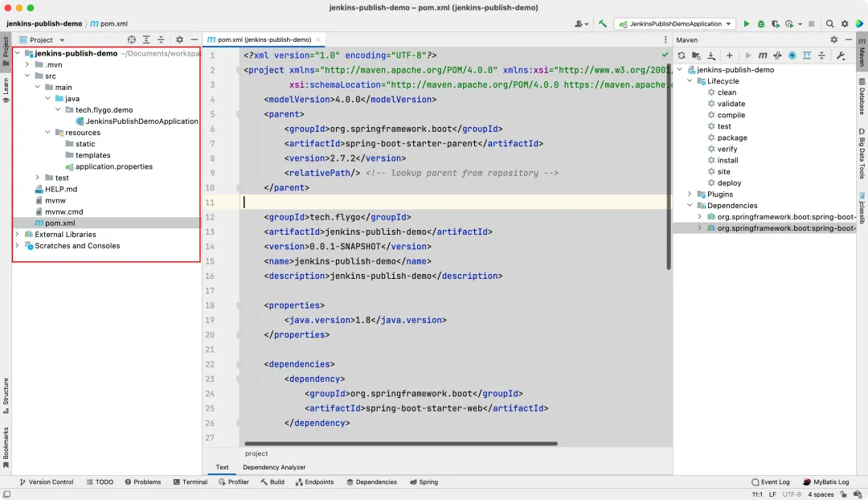Toggle read-only lock icon in status bar
The image size is (868, 500).
pos(843,494)
